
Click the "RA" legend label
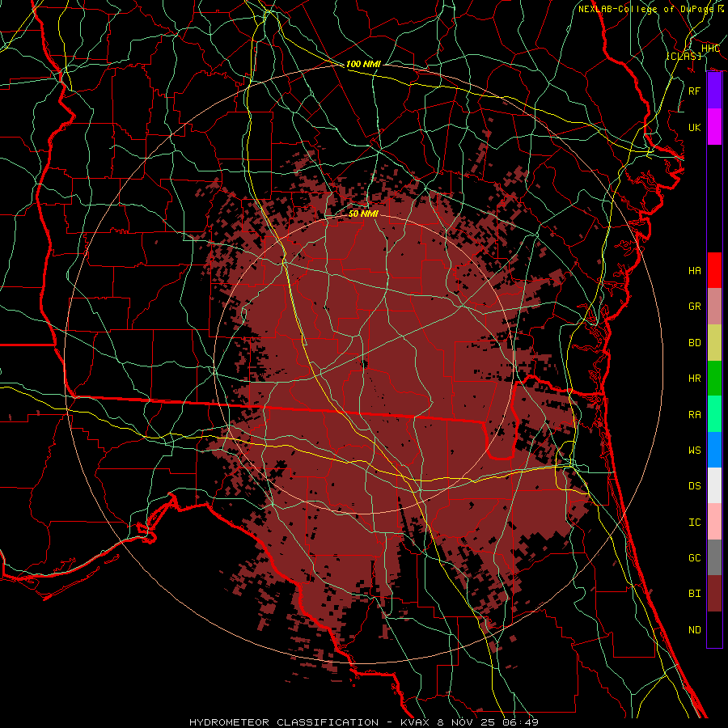[x=694, y=415]
